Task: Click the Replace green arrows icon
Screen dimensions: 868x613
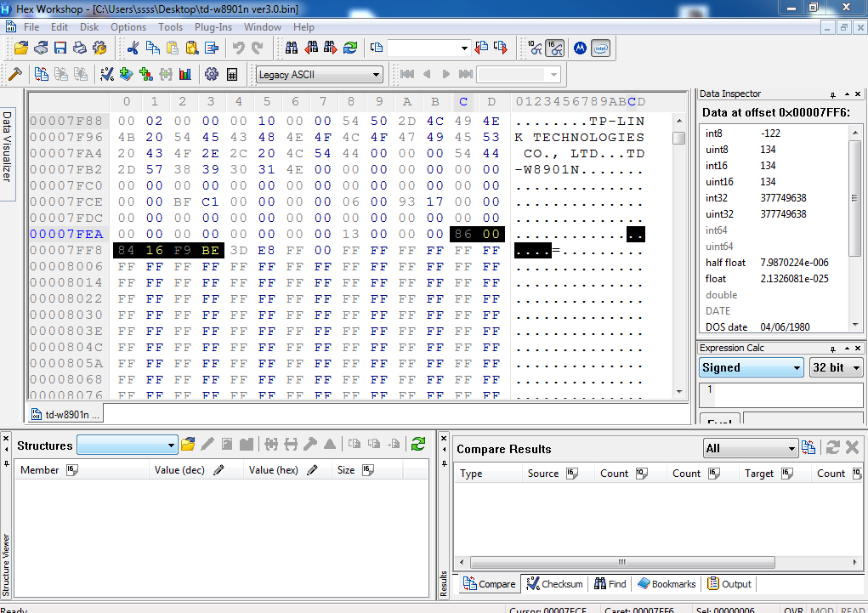Action: point(350,48)
